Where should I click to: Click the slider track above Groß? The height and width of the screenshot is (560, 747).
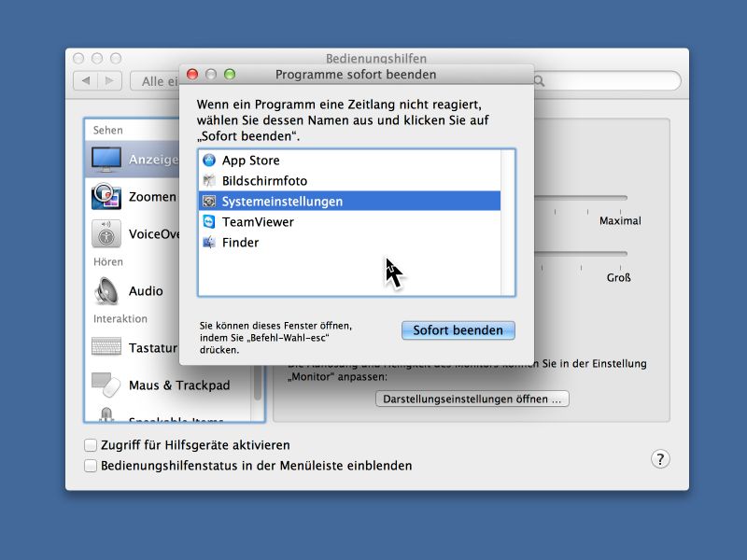coord(580,253)
